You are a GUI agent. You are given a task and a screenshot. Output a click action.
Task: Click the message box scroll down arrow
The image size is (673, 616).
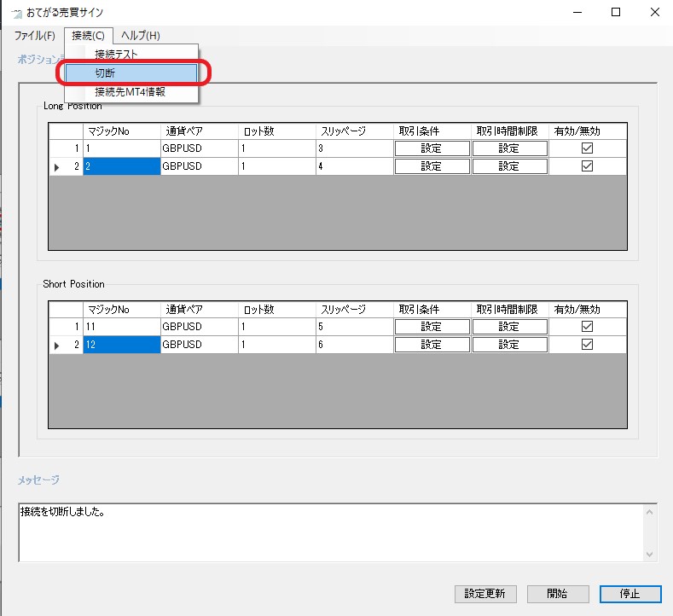tap(650, 554)
